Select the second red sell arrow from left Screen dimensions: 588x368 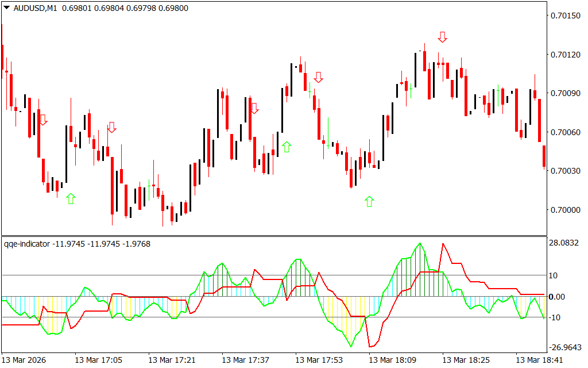tap(111, 127)
